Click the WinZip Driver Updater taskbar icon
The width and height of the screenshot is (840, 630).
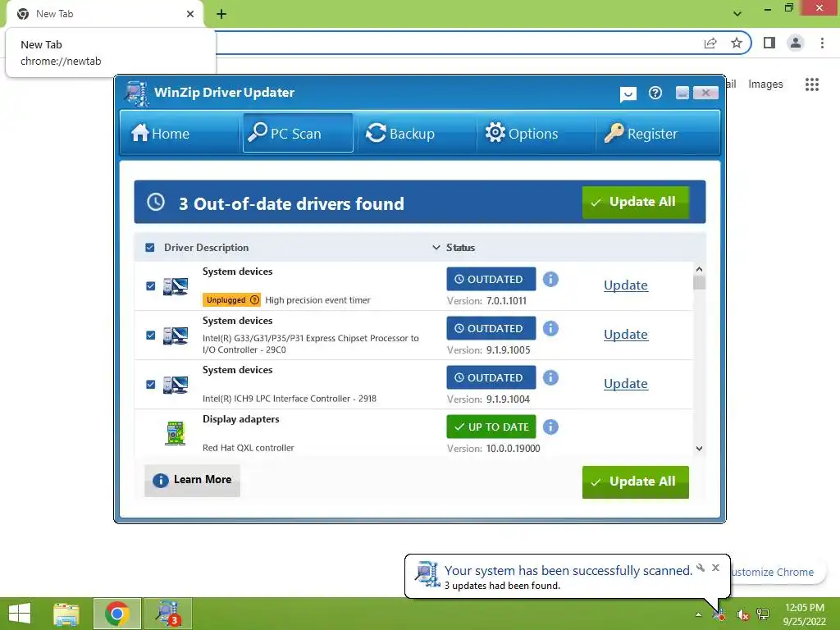pos(167,614)
